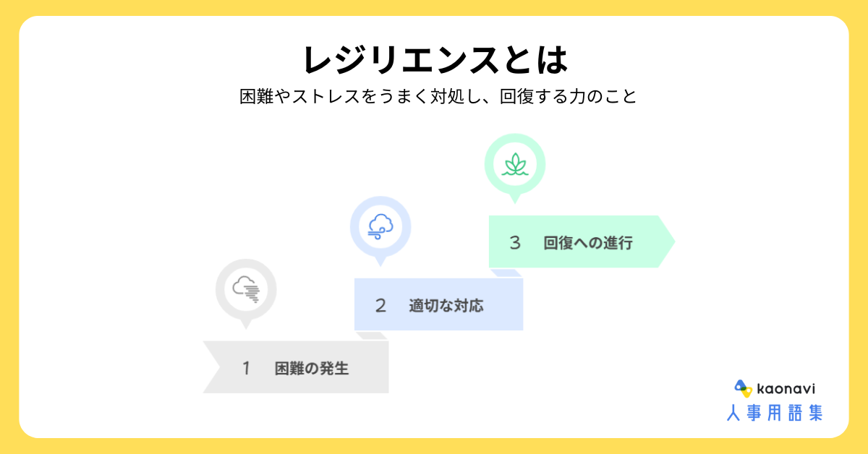Viewport: 868px width, 454px height.
Task: Click the pointer tail of the green pin
Action: point(514,198)
